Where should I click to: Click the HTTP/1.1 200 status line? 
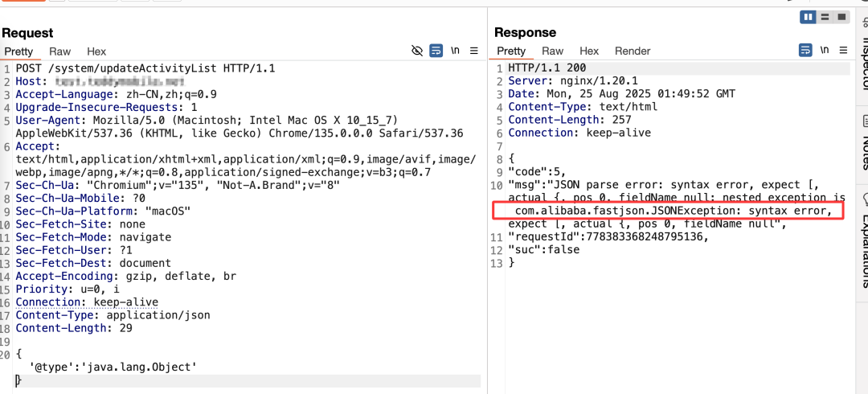click(547, 68)
